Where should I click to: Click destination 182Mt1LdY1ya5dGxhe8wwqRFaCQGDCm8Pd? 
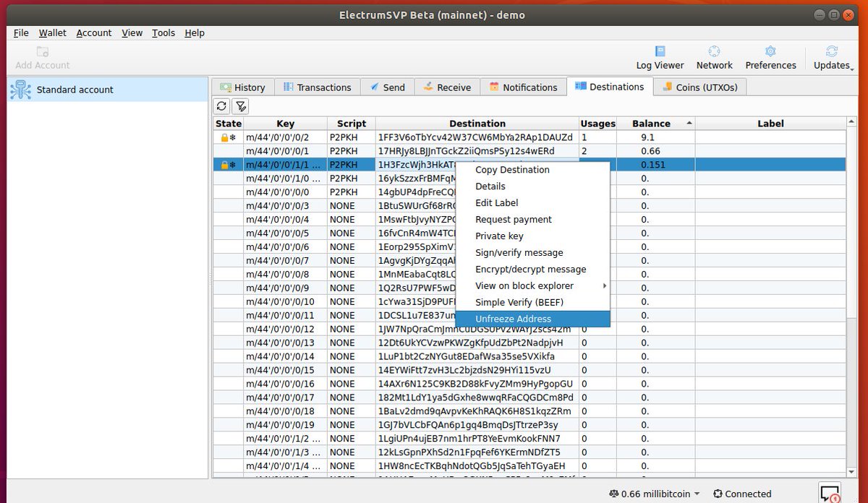[x=475, y=397]
